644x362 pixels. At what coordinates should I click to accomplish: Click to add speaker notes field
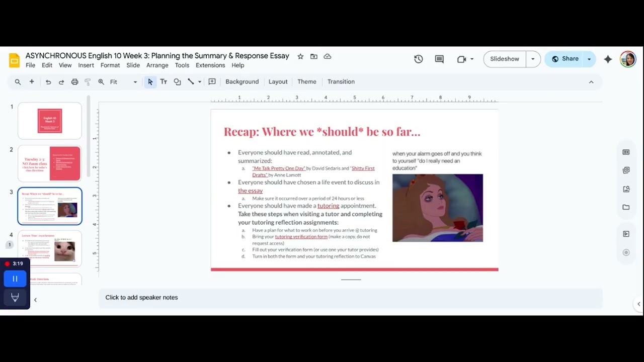coord(351,298)
